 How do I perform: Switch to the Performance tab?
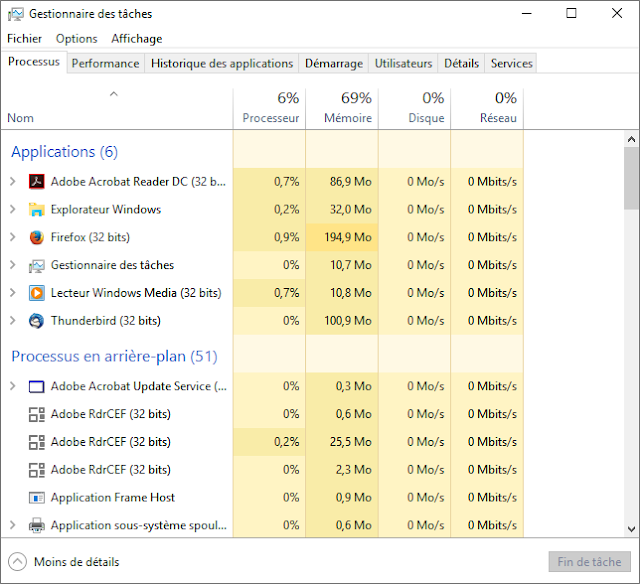coord(105,63)
